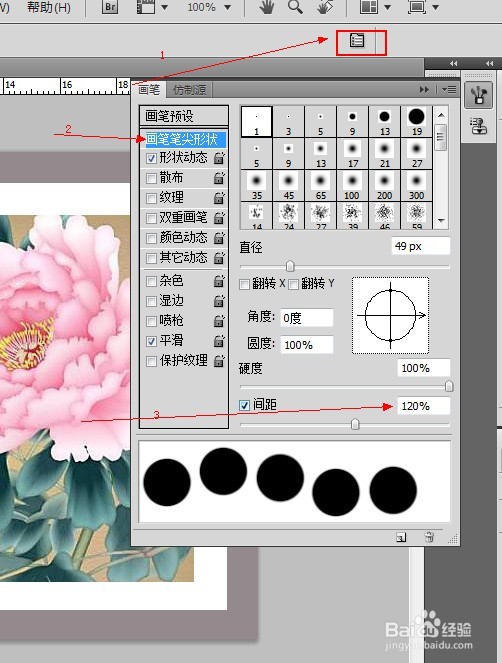502x663 pixels.
Task: Lock the 其它动态 settings
Action: tap(219, 258)
